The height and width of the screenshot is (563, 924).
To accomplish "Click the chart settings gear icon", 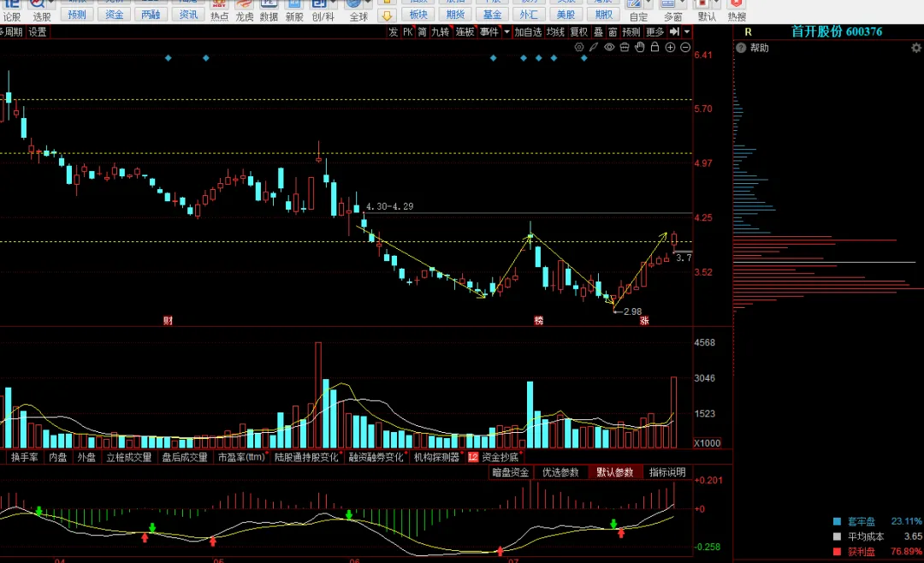I will click(579, 47).
